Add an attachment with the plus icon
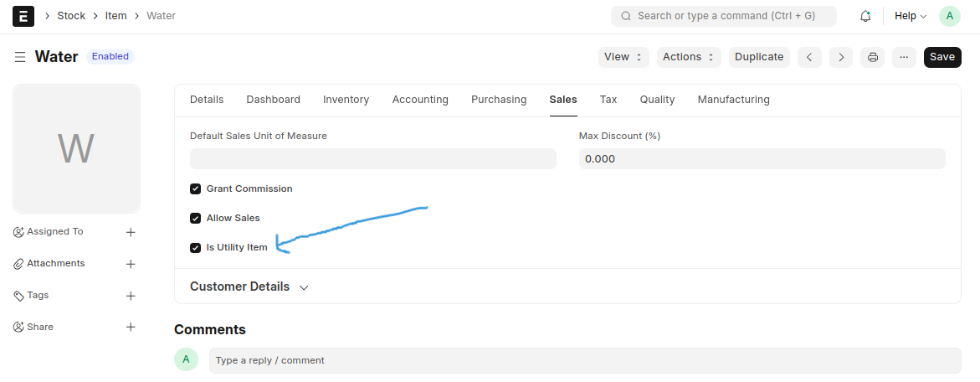This screenshot has height=382, width=980. (x=131, y=264)
